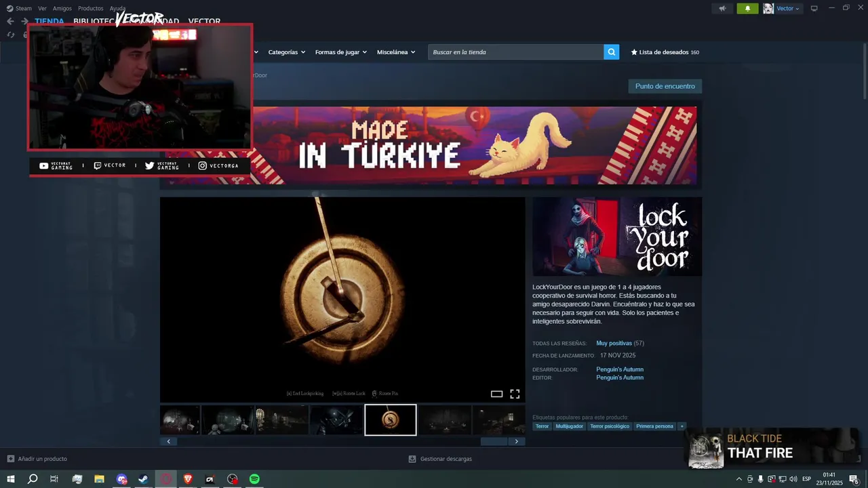Click the Multijugador tag
Image resolution: width=868 pixels, height=488 pixels.
click(569, 426)
